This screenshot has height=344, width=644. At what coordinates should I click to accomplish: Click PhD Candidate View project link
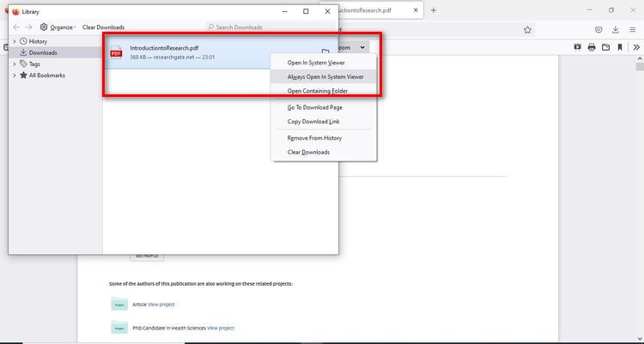[x=221, y=328]
